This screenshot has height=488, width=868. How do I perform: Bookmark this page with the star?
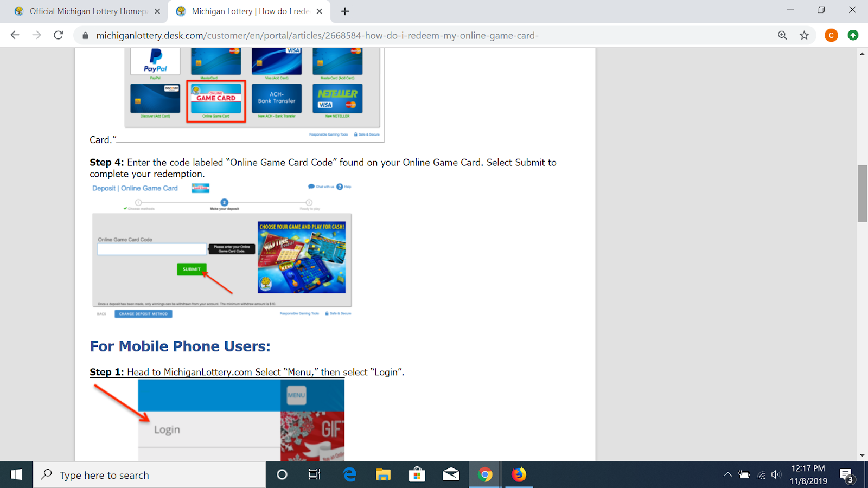(x=804, y=35)
